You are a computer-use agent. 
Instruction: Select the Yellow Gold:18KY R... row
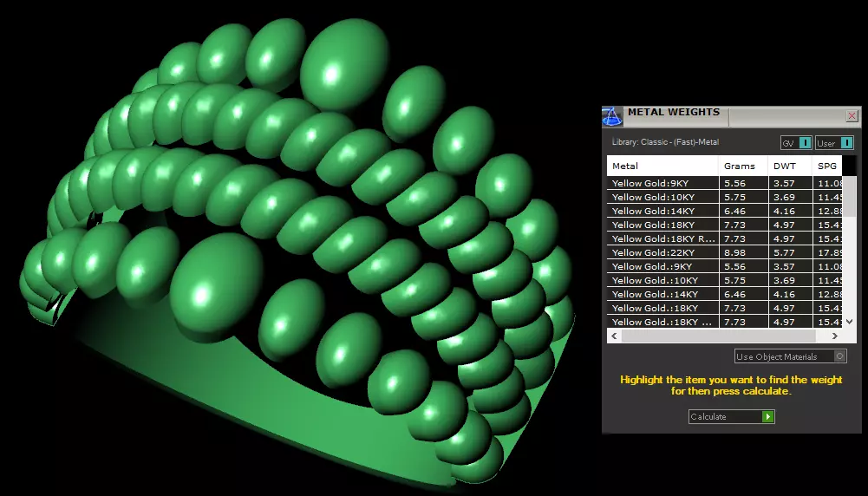(724, 238)
